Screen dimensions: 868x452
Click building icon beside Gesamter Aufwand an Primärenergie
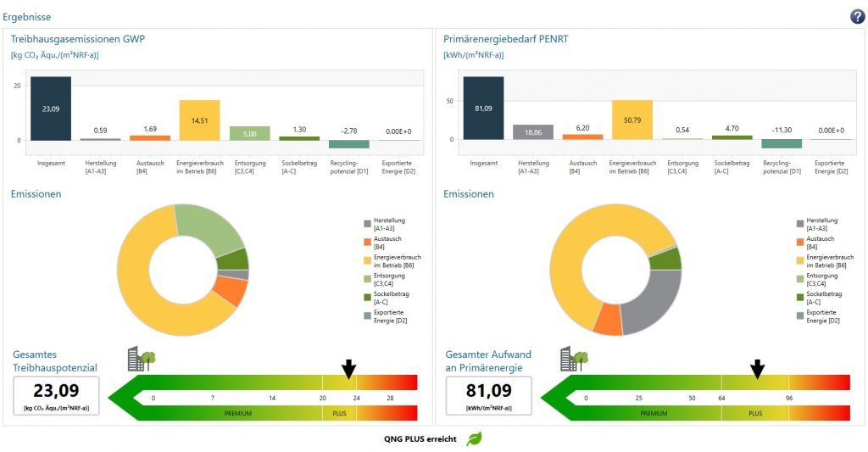pos(573,359)
